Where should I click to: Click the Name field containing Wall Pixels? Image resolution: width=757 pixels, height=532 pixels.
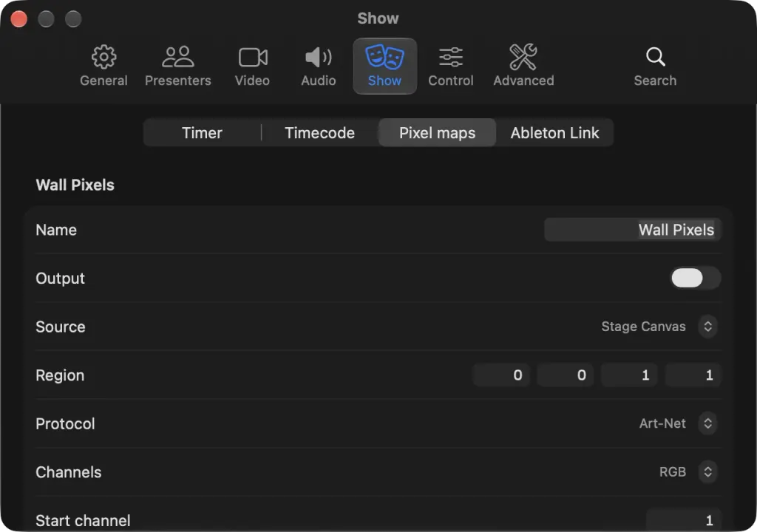(x=633, y=230)
